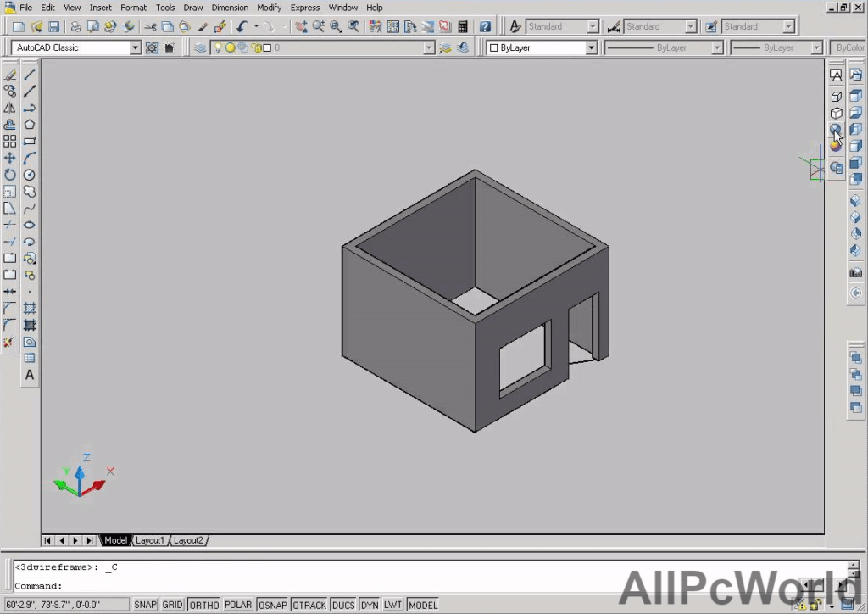Open the workspace dropdown showing AutoCAD Classic

coord(136,47)
